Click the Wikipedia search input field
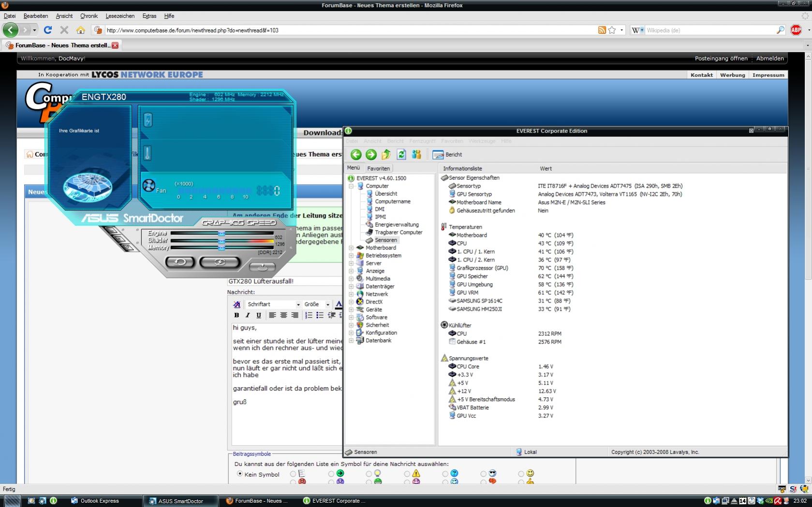812x507 pixels. point(710,30)
